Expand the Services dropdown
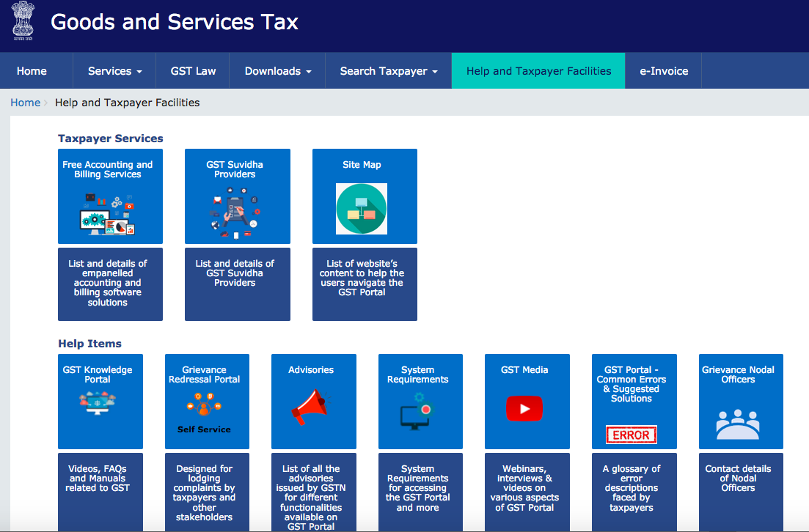Image resolution: width=809 pixels, height=532 pixels. 114,70
